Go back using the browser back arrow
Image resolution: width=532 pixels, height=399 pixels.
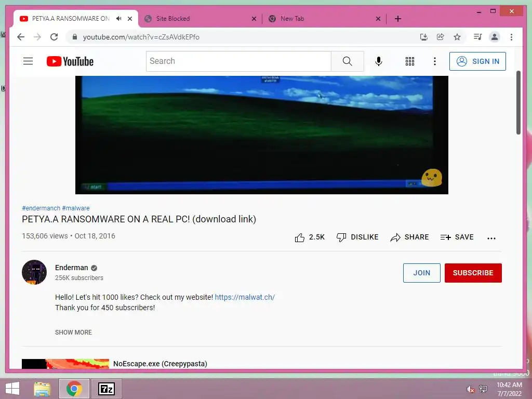[x=21, y=37]
